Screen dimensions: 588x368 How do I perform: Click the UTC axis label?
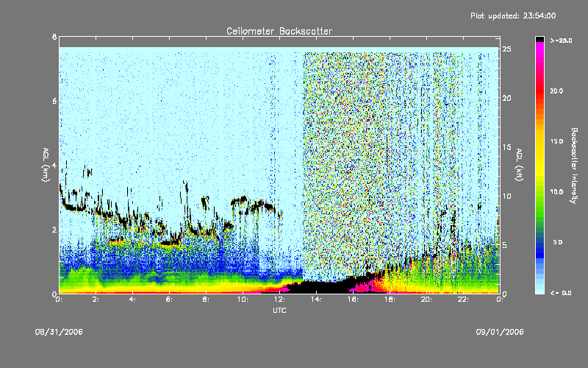(279, 310)
